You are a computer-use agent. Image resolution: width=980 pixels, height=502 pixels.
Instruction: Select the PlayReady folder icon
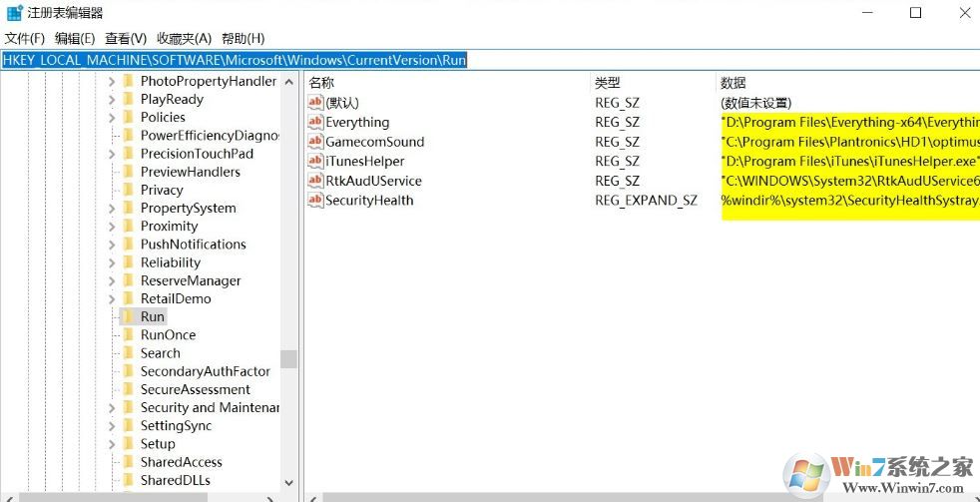pos(128,99)
